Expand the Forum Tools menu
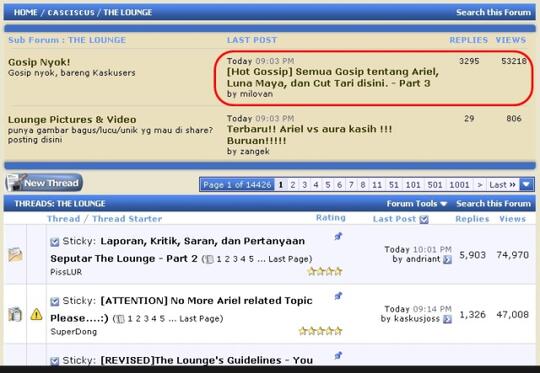 click(417, 204)
